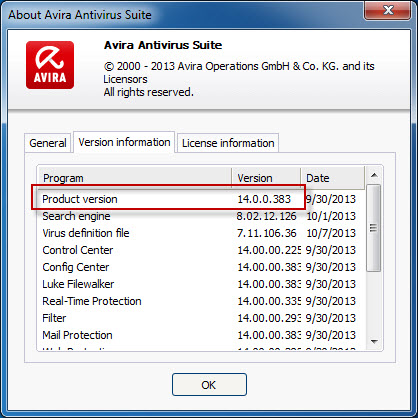This screenshot has height=418, width=418.
Task: Click the scrollbar up arrow
Action: tap(374, 175)
